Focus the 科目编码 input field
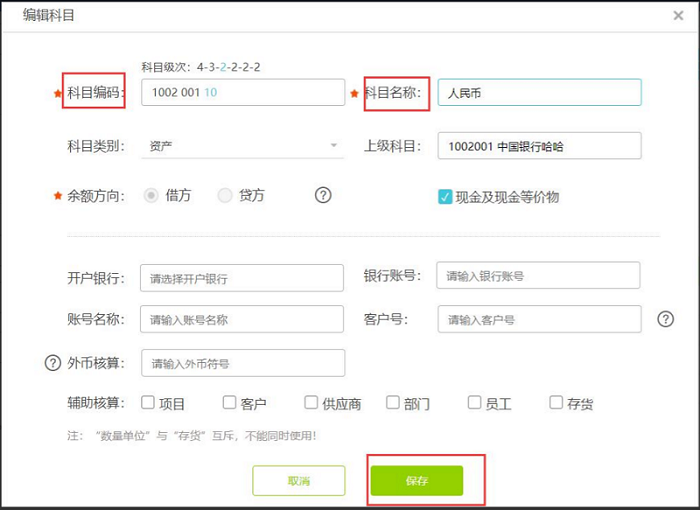 click(243, 92)
